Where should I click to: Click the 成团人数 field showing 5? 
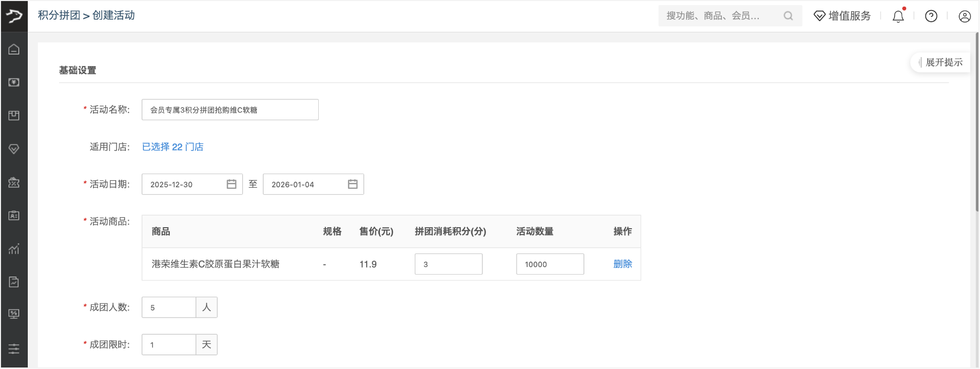pyautogui.click(x=169, y=307)
